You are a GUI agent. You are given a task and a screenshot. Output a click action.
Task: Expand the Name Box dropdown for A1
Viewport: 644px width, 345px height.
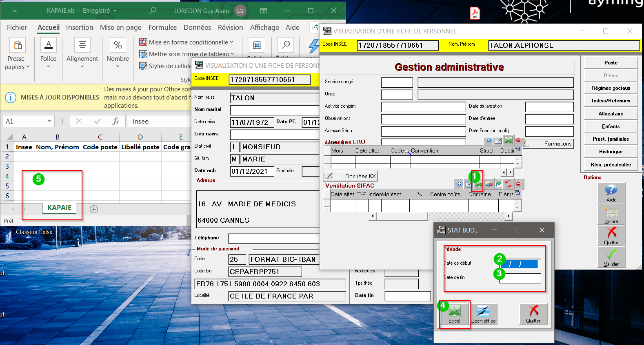coord(49,121)
